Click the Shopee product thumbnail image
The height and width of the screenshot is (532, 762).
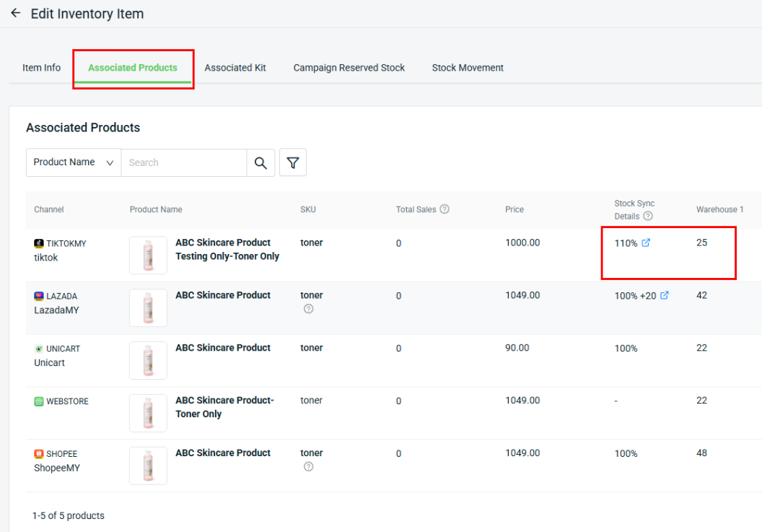[x=148, y=466]
